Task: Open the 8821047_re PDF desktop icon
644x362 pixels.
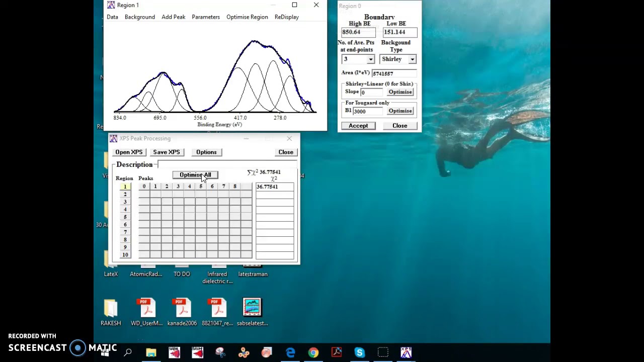Action: (217, 312)
